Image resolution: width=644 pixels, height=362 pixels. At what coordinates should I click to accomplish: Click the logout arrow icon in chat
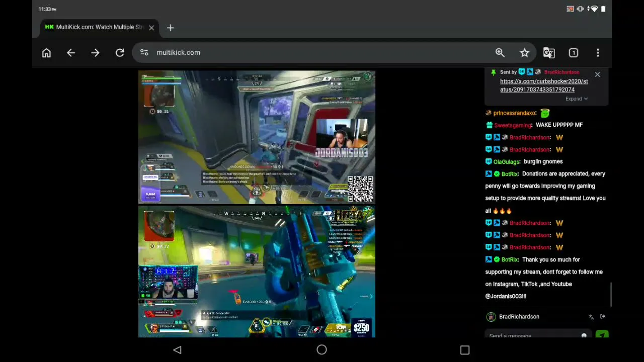click(603, 317)
